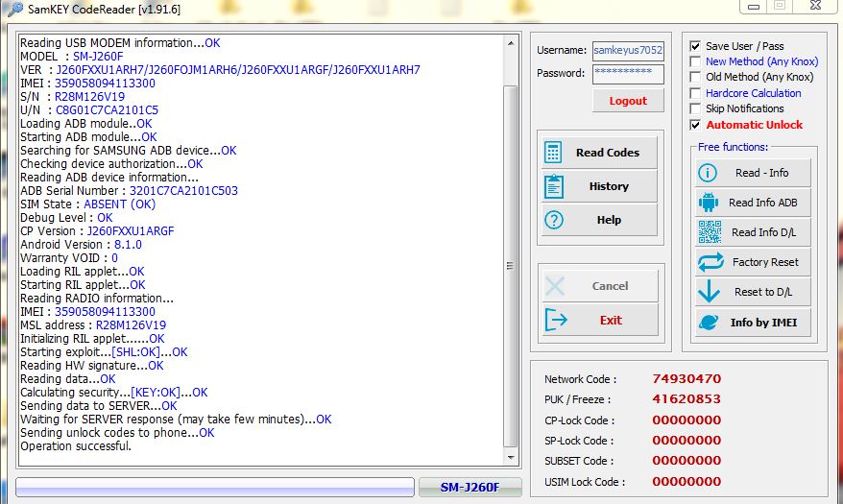Click the QR code icon on Read Info D/L

click(x=710, y=232)
